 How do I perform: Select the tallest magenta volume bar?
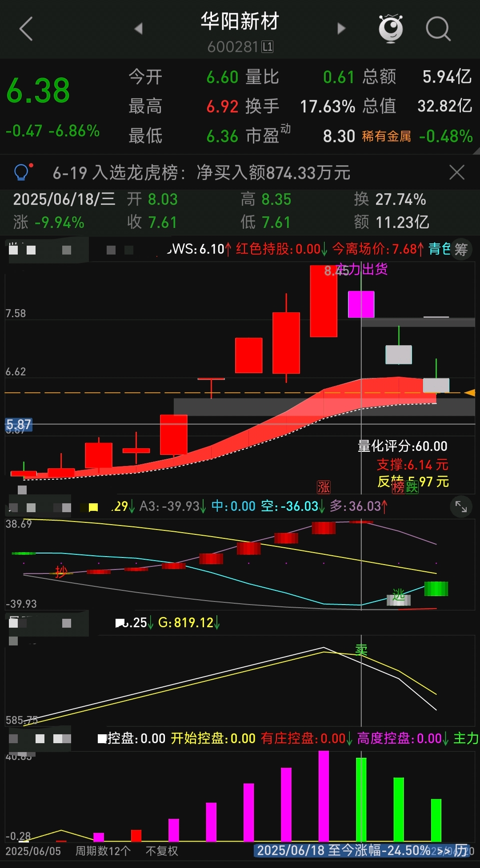(x=324, y=796)
